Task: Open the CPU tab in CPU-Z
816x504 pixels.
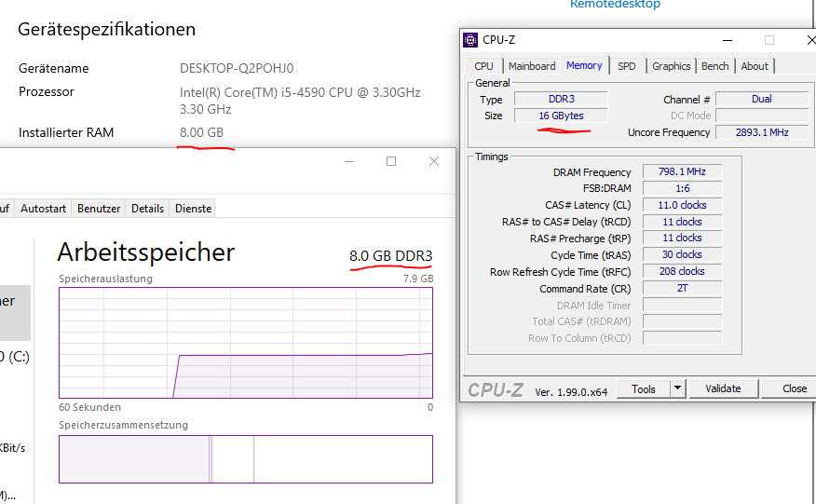Action: (483, 66)
